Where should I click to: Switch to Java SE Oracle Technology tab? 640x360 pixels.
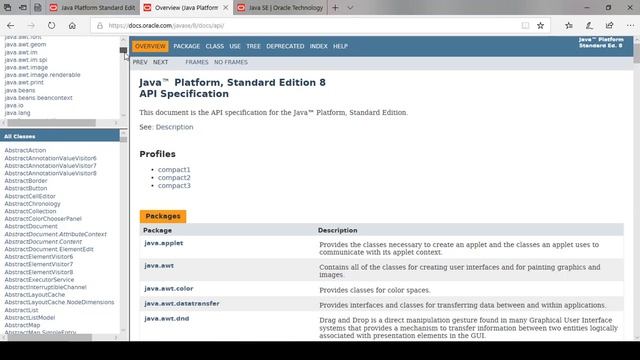tap(280, 8)
